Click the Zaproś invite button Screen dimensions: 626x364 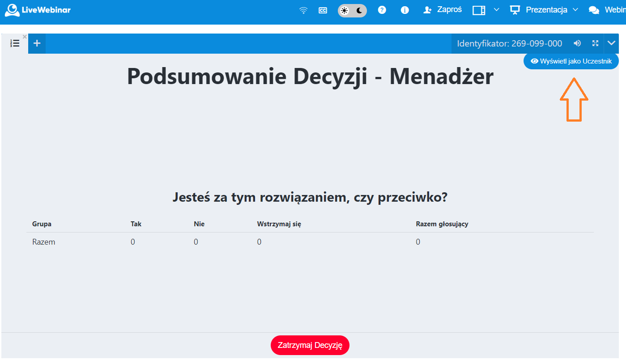click(443, 10)
